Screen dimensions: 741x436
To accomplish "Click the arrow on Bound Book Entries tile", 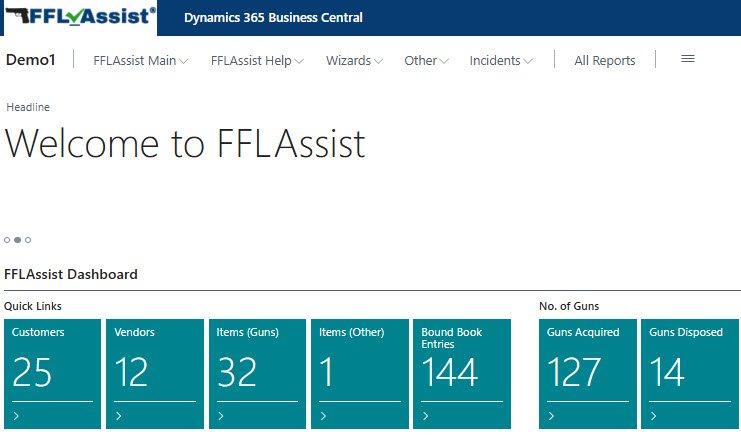I will 425,416.
